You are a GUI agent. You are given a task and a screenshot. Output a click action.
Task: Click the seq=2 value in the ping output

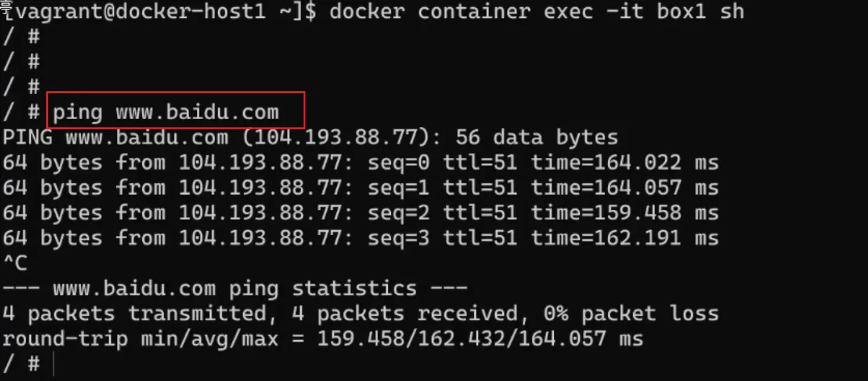click(398, 213)
